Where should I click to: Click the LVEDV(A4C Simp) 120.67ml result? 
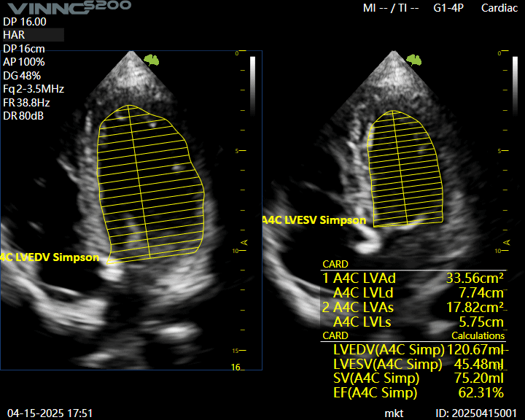(417, 350)
